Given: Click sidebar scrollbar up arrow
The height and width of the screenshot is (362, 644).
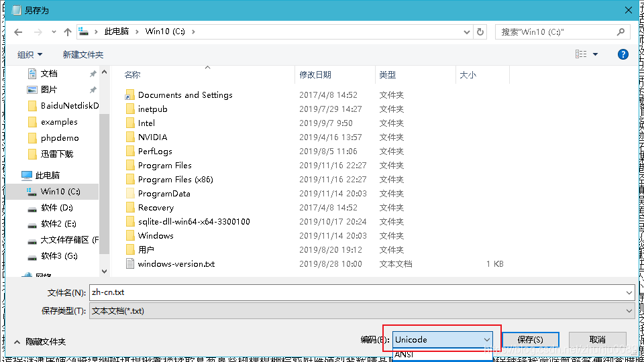Looking at the screenshot, I should pyautogui.click(x=105, y=72).
